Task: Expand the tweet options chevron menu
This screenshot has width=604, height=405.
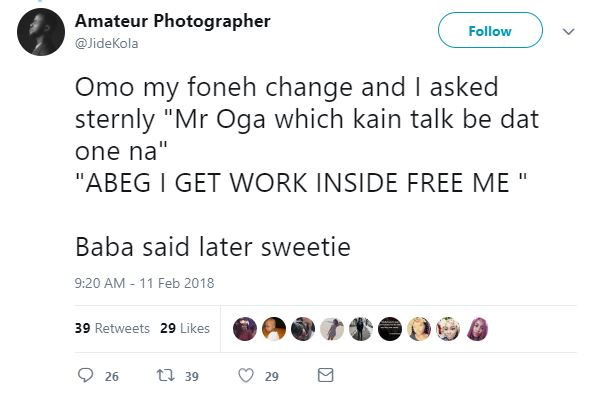Action: (569, 32)
